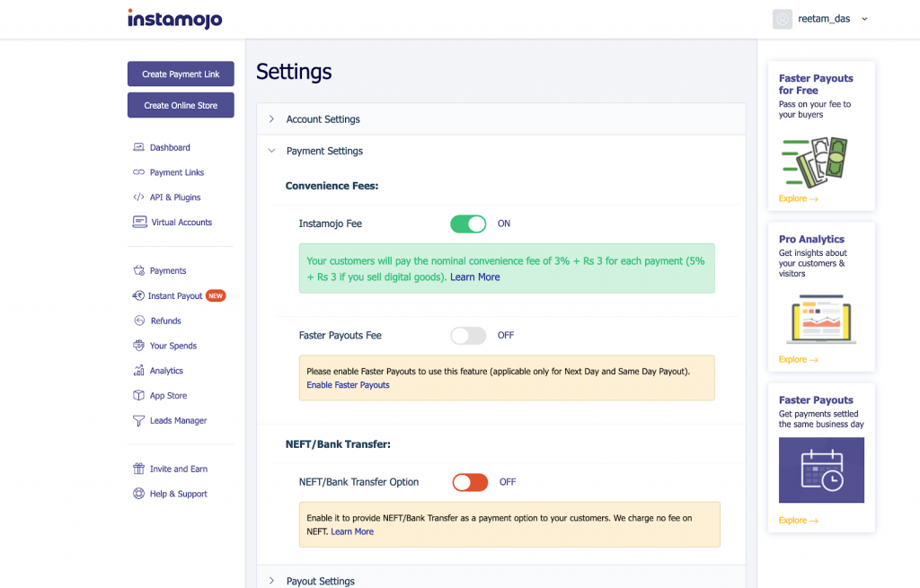Switch on NEFT/Bank Transfer Option toggle
920x588 pixels.
point(470,482)
